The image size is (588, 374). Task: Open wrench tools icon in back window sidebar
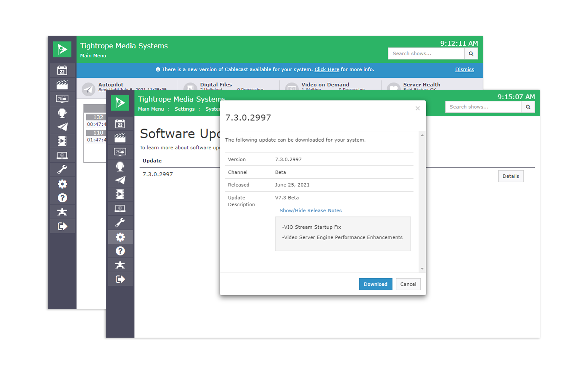[x=62, y=170]
